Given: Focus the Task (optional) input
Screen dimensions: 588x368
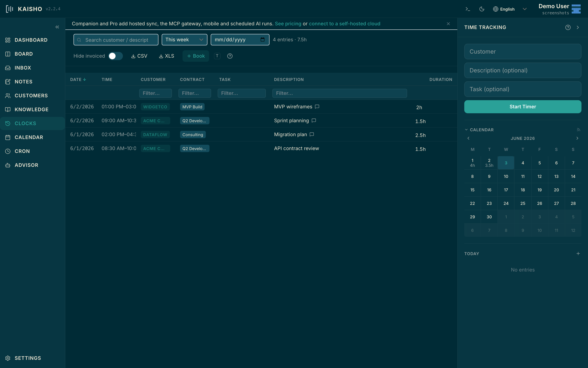Looking at the screenshot, I should tap(523, 89).
